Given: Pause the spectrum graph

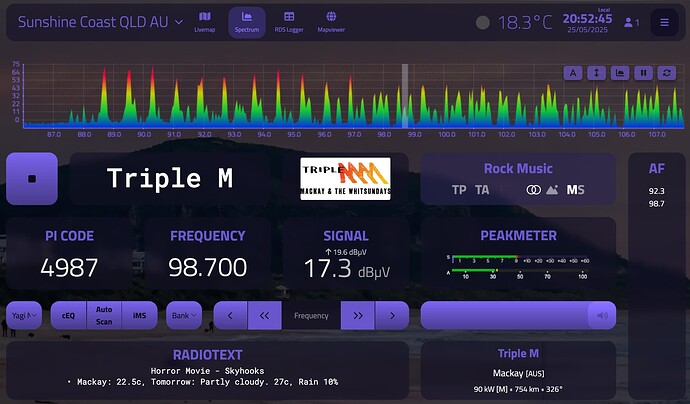Looking at the screenshot, I should point(643,73).
